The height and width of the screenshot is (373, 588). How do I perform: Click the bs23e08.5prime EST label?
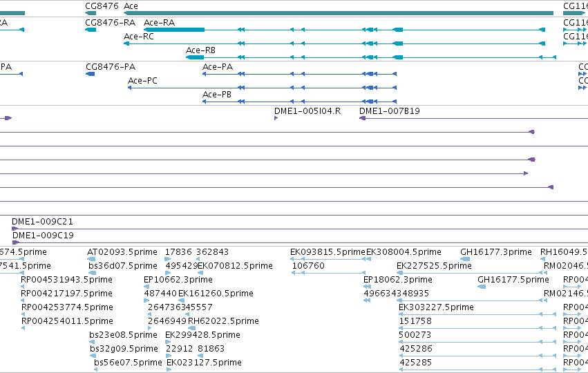click(124, 335)
